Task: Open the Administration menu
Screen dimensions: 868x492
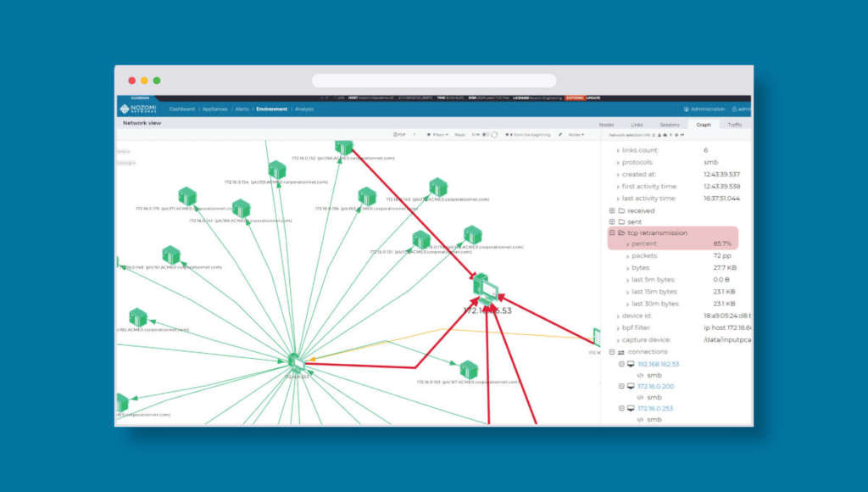Action: 704,109
